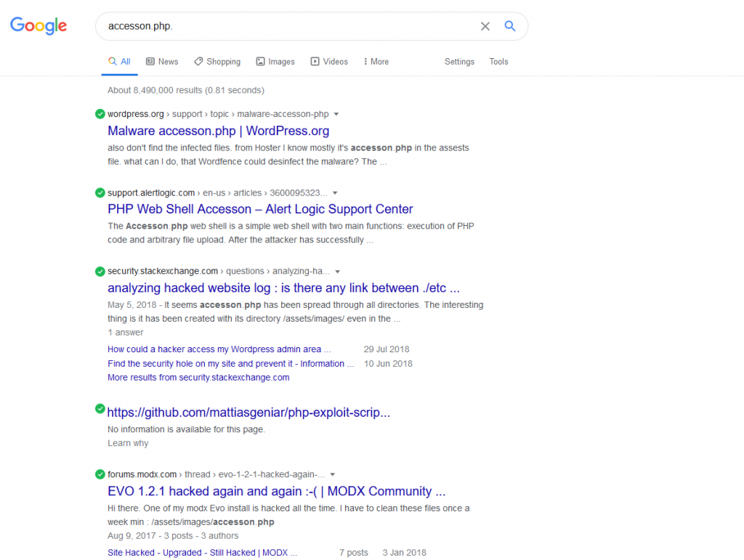Image resolution: width=744 pixels, height=560 pixels.
Task: Open the Tools menu
Action: [498, 62]
